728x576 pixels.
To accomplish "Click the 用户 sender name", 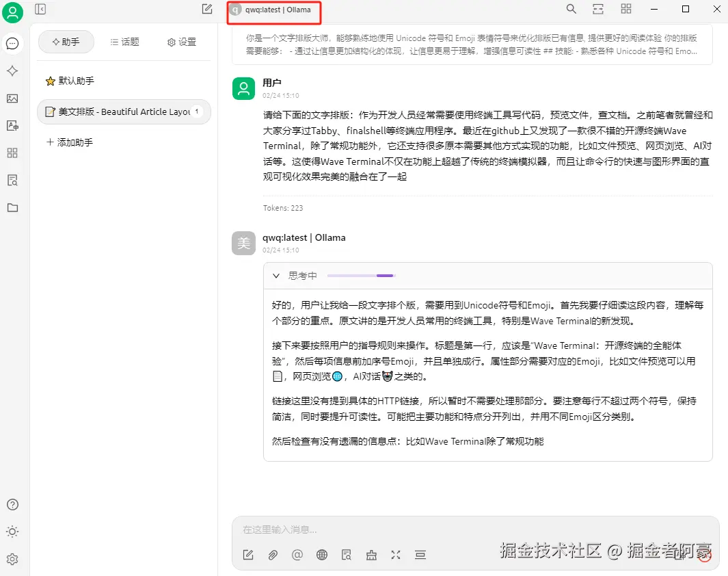I will [271, 83].
